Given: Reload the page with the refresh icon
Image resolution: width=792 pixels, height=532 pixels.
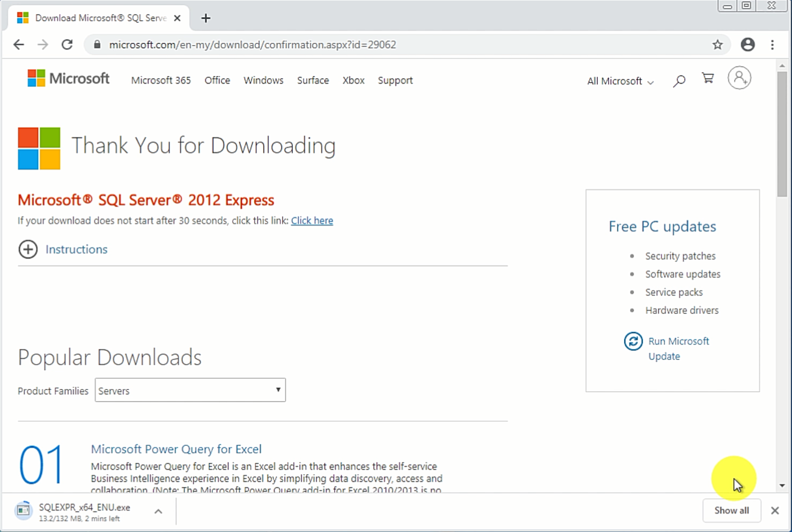Looking at the screenshot, I should [67, 44].
